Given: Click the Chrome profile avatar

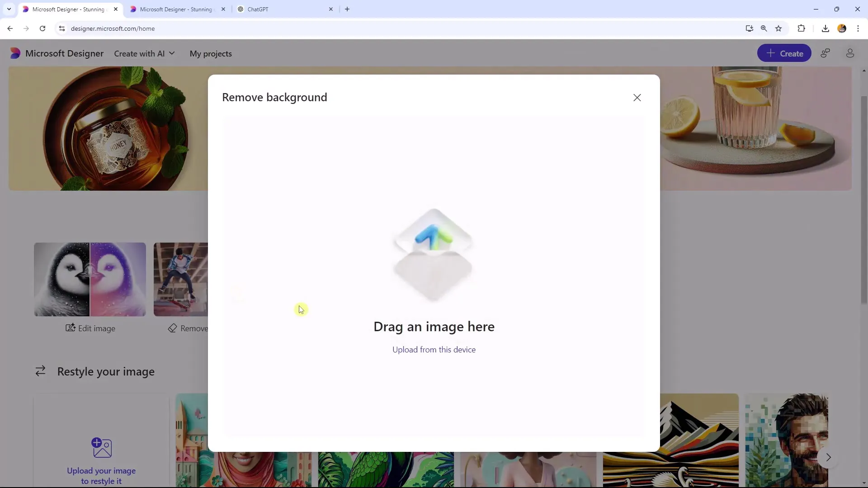Looking at the screenshot, I should point(842,28).
